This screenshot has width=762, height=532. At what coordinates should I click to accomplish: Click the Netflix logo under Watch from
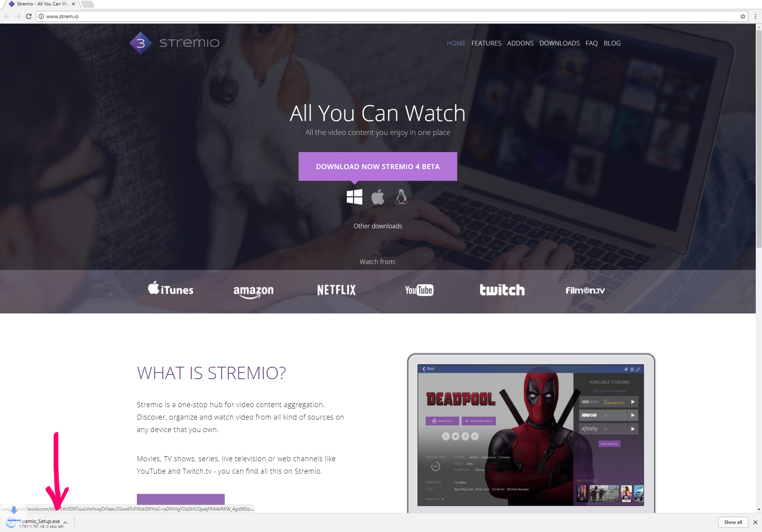336,290
